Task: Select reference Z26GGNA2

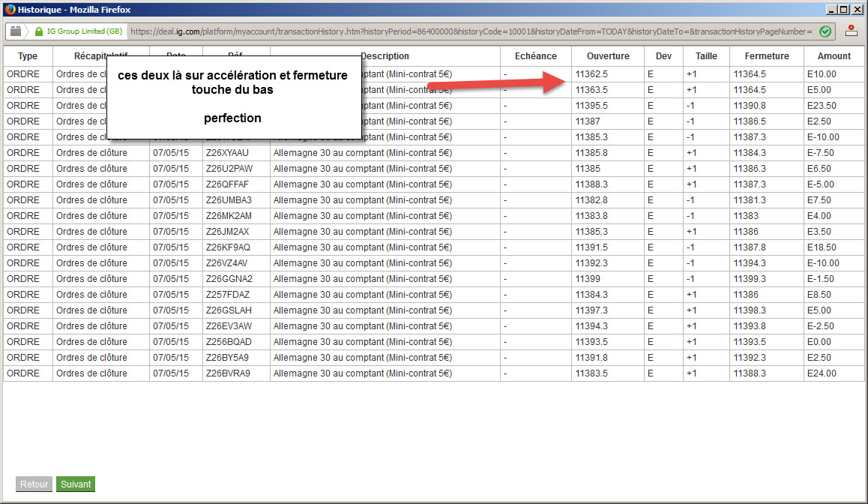Action: tap(229, 279)
